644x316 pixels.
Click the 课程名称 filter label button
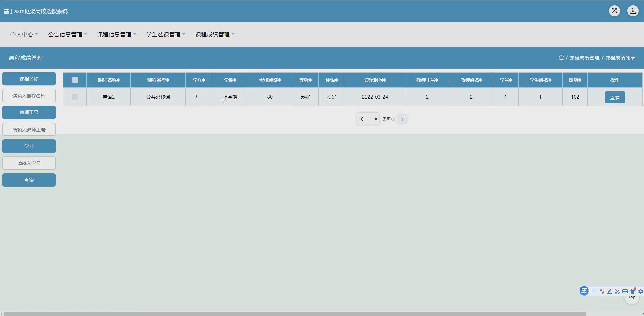[x=29, y=79]
